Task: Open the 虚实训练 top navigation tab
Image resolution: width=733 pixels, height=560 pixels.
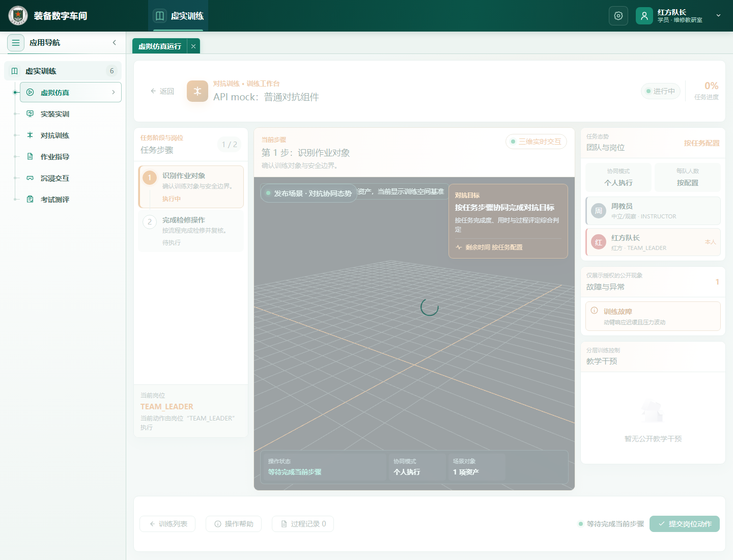Action: click(x=179, y=16)
